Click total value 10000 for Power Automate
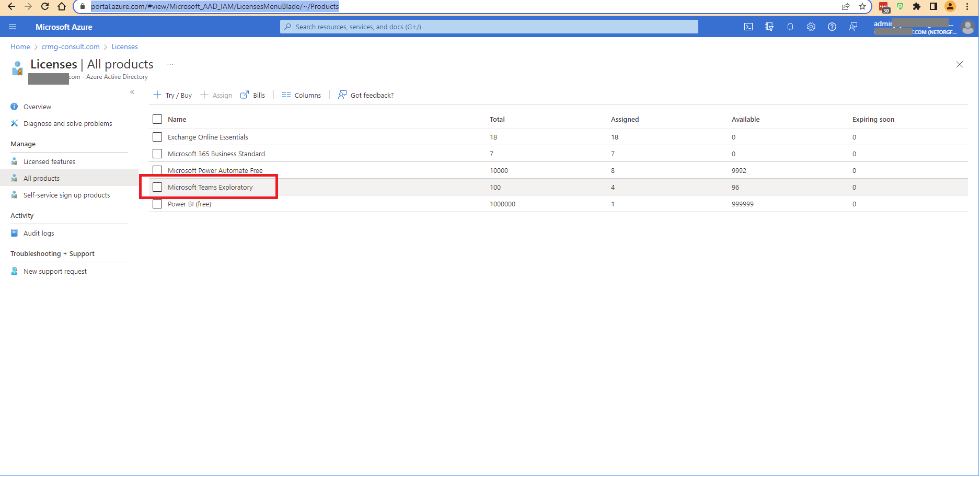The width and height of the screenshot is (980, 477). point(499,170)
